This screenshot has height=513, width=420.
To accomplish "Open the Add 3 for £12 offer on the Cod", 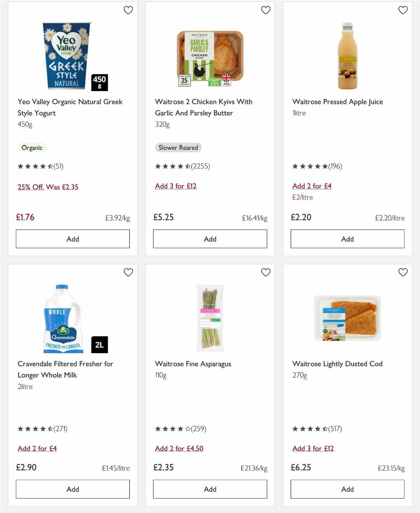I will tap(313, 449).
